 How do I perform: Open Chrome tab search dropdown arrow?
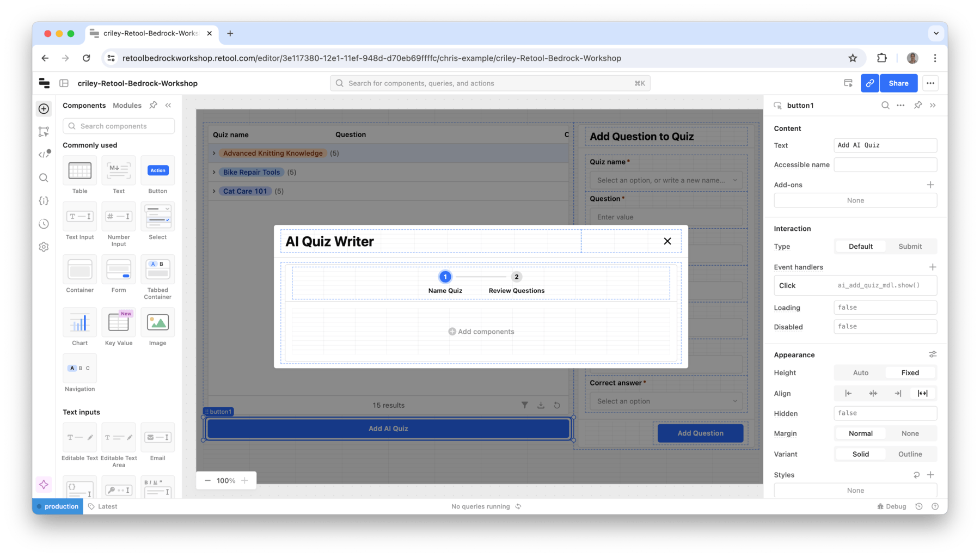click(x=936, y=33)
